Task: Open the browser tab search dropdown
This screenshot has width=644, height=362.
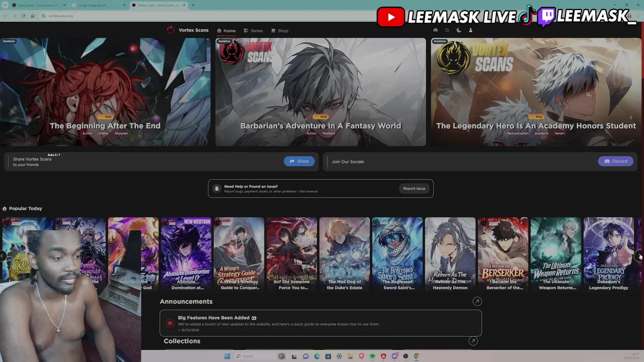Action: click(x=5, y=5)
